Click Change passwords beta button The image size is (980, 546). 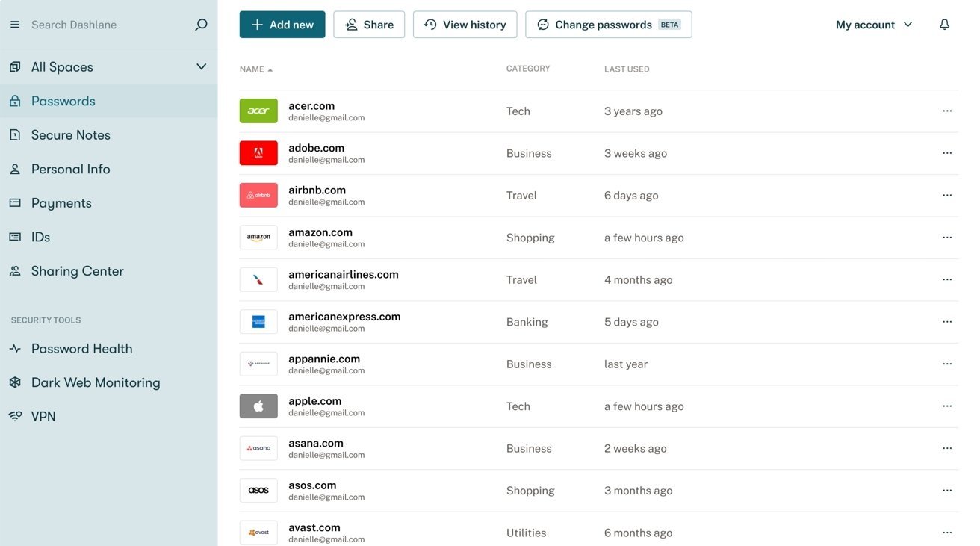[x=608, y=25]
